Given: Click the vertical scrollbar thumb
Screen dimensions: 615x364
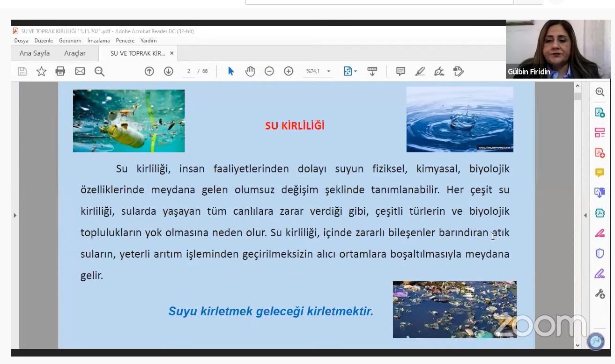Looking at the screenshot, I should click(x=578, y=96).
